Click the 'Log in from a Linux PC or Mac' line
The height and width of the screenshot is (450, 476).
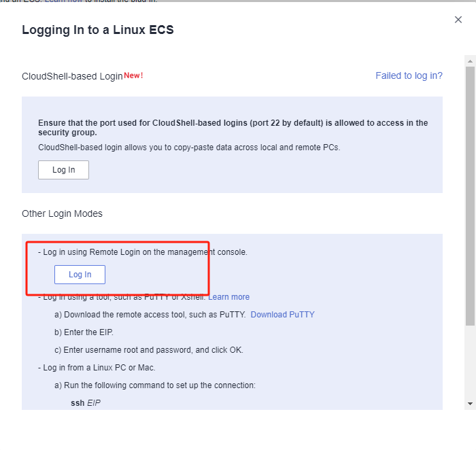[97, 368]
